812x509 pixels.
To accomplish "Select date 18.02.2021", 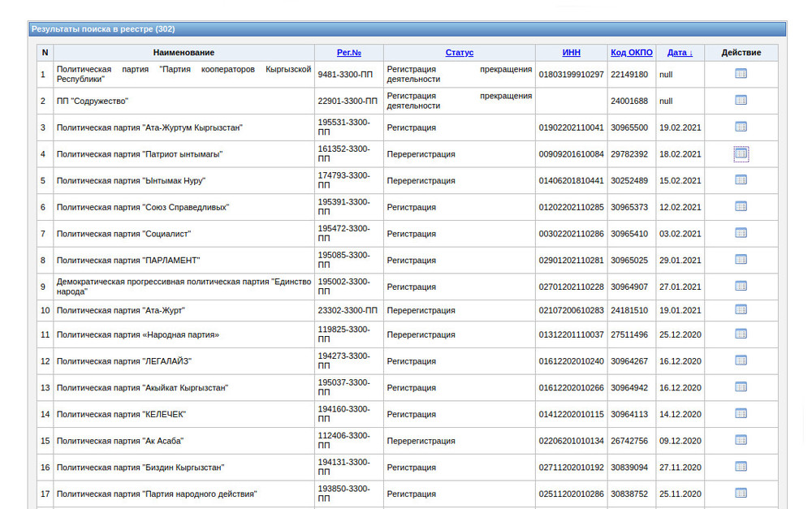I will coord(680,153).
